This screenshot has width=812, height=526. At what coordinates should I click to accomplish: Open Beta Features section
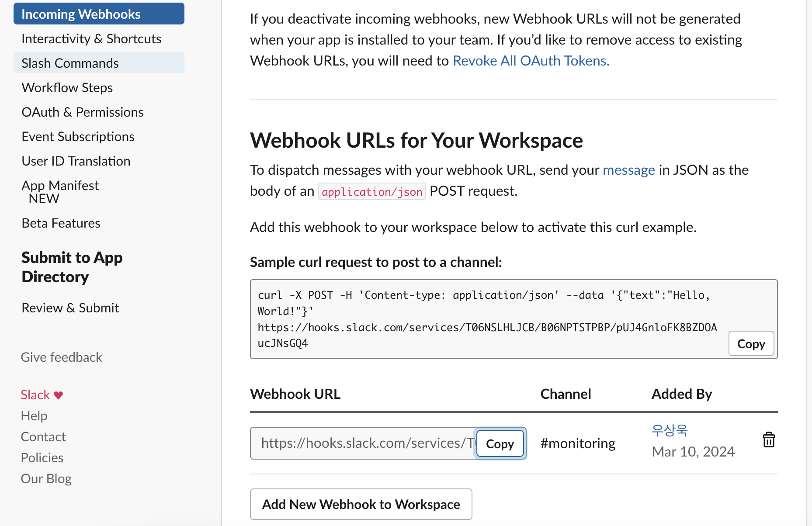(61, 223)
